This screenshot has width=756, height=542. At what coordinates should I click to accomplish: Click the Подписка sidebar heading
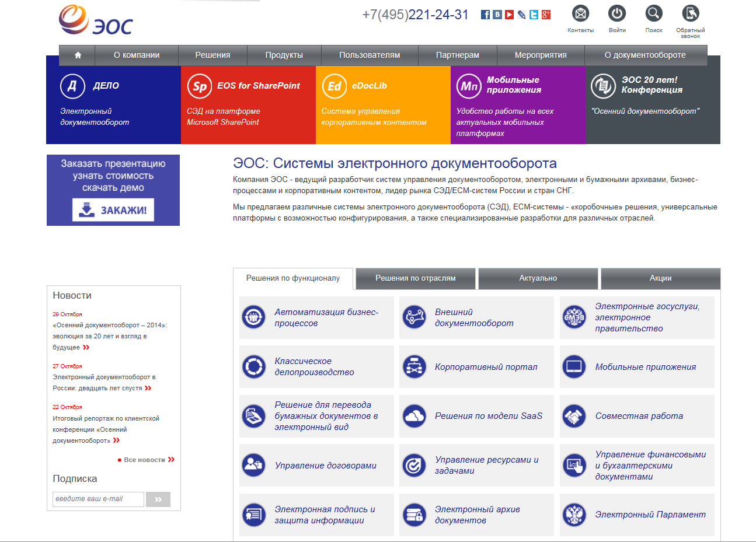(x=75, y=479)
